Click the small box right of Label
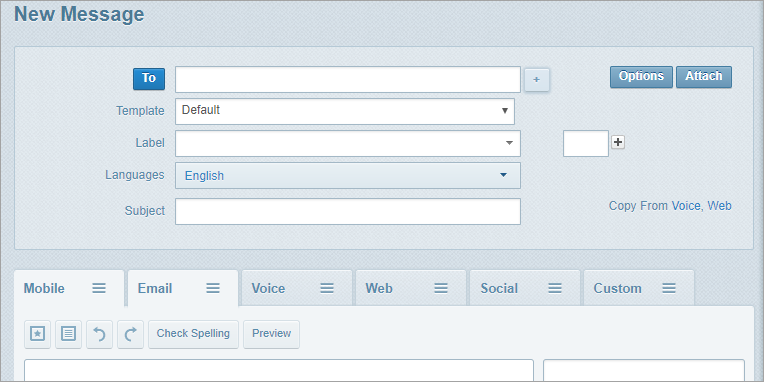Image resolution: width=764 pixels, height=382 pixels. [586, 143]
